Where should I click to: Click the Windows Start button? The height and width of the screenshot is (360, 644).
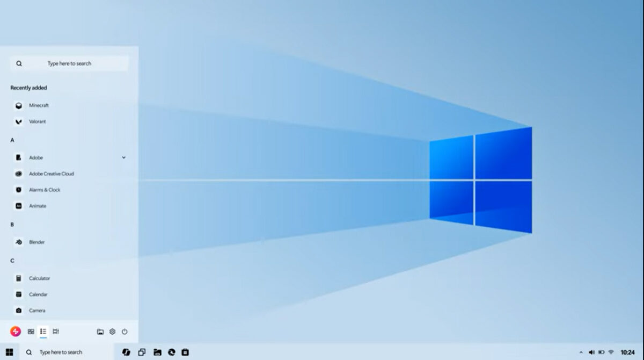9,352
